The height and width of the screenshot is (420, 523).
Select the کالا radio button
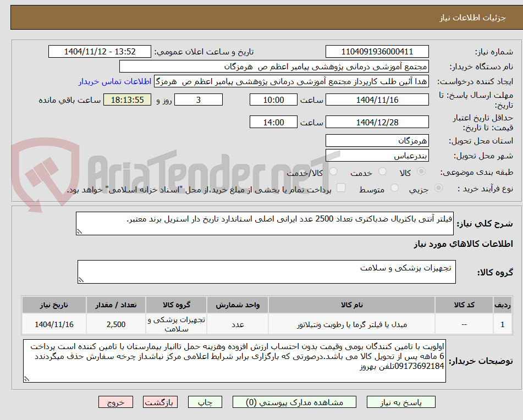[x=421, y=172]
